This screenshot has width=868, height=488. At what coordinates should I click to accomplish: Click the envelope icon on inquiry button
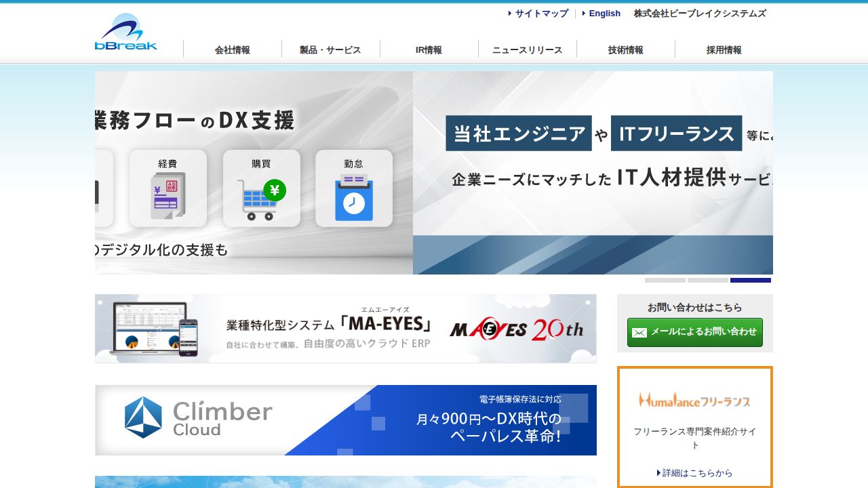(639, 333)
